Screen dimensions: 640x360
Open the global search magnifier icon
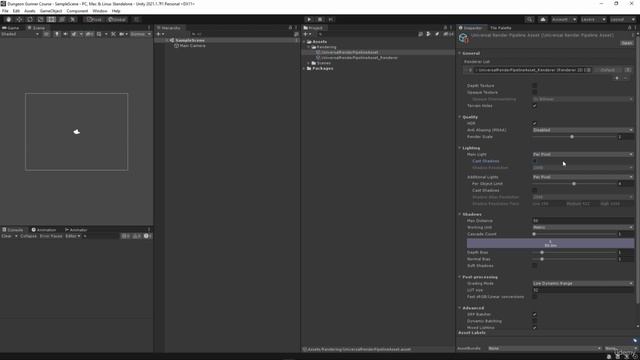(529, 20)
